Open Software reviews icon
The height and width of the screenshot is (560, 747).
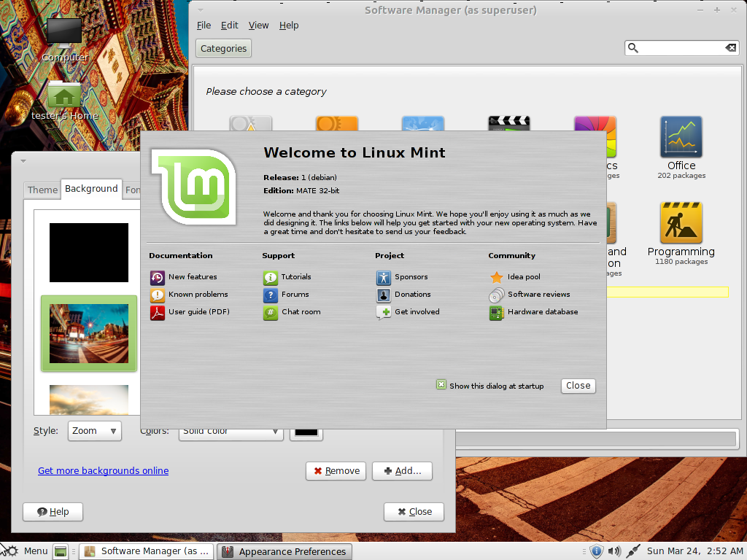pyautogui.click(x=496, y=295)
